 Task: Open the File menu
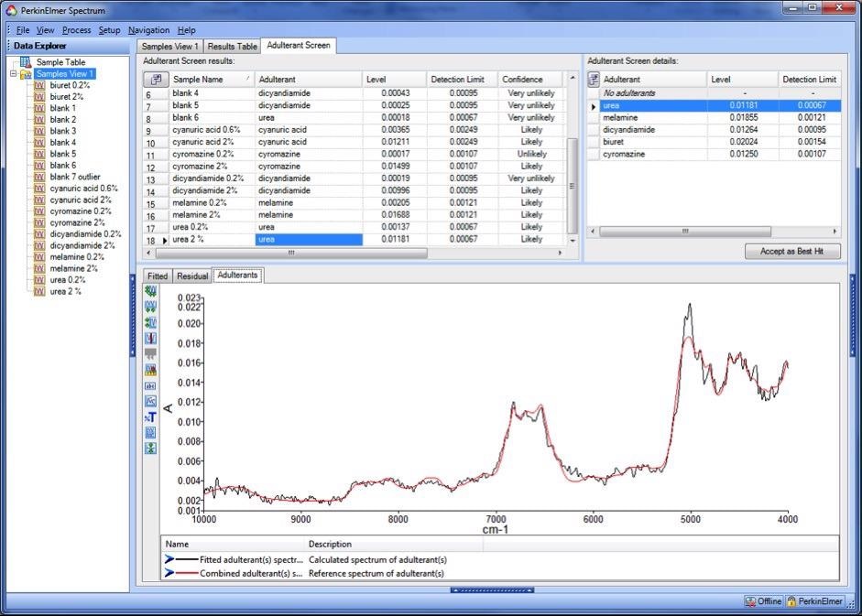(23, 30)
